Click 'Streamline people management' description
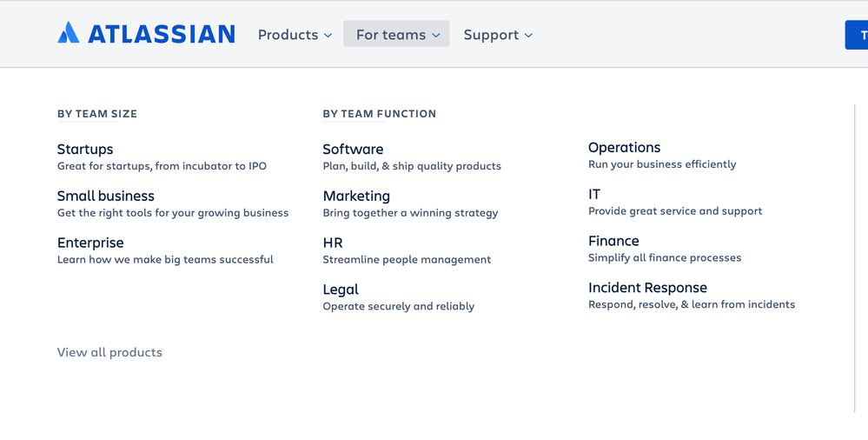 click(407, 259)
